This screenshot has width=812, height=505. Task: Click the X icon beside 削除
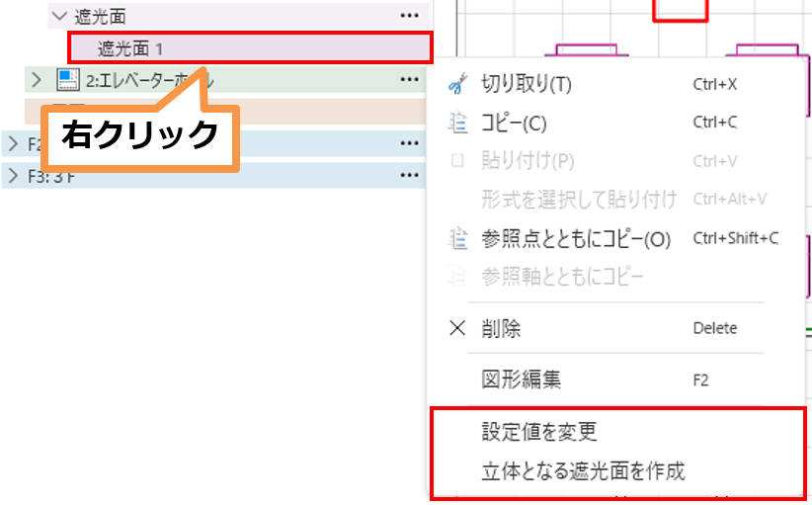point(456,329)
